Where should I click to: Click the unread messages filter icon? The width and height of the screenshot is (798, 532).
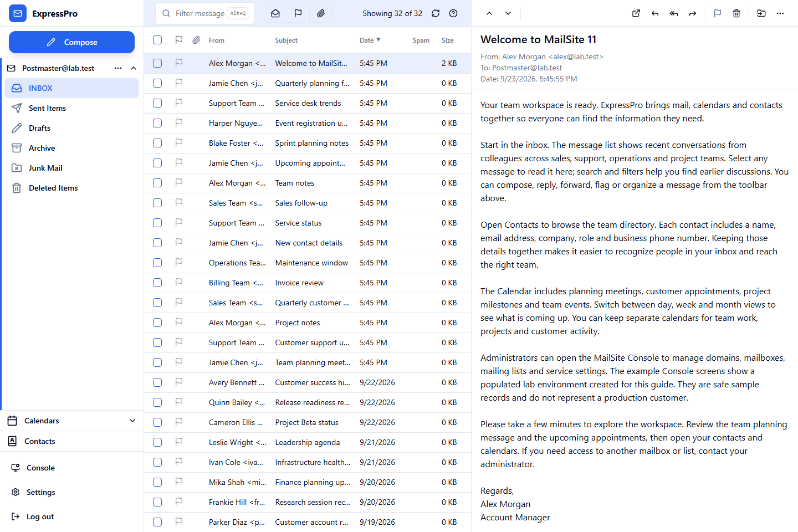click(x=275, y=13)
